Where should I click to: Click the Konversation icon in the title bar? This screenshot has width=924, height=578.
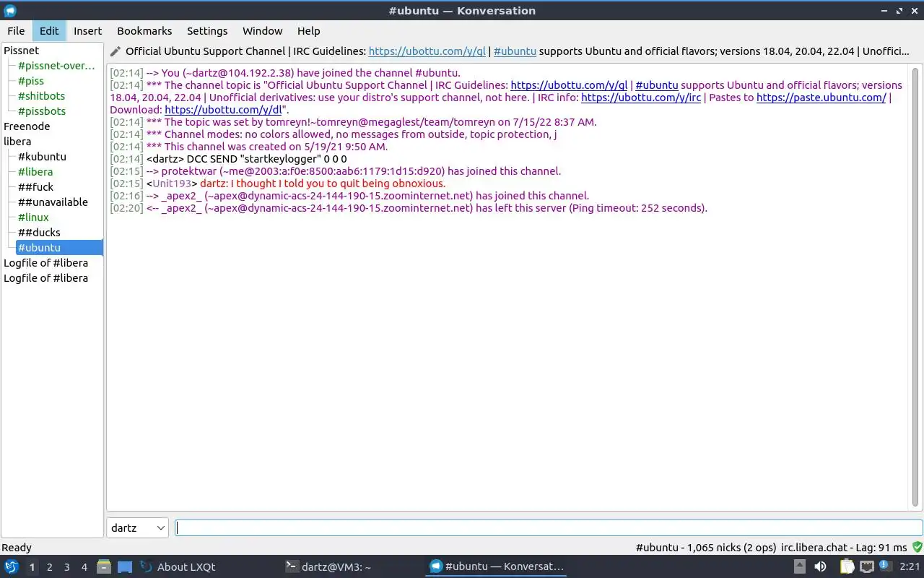point(10,11)
